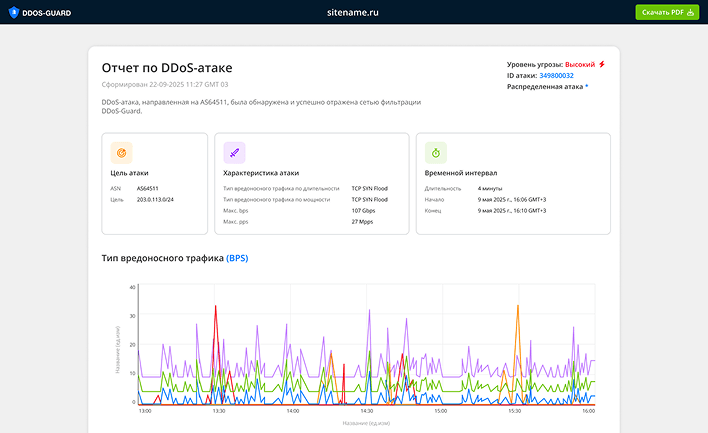The height and width of the screenshot is (433, 708).
Task: Click the 13:00 label on the time axis
Action: pos(145,411)
